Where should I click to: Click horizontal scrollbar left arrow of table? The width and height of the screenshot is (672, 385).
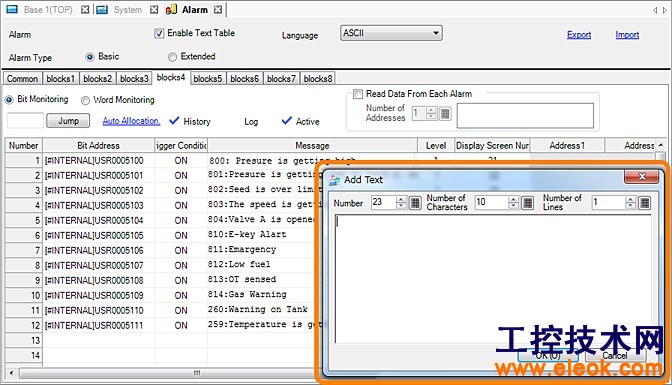click(x=12, y=373)
